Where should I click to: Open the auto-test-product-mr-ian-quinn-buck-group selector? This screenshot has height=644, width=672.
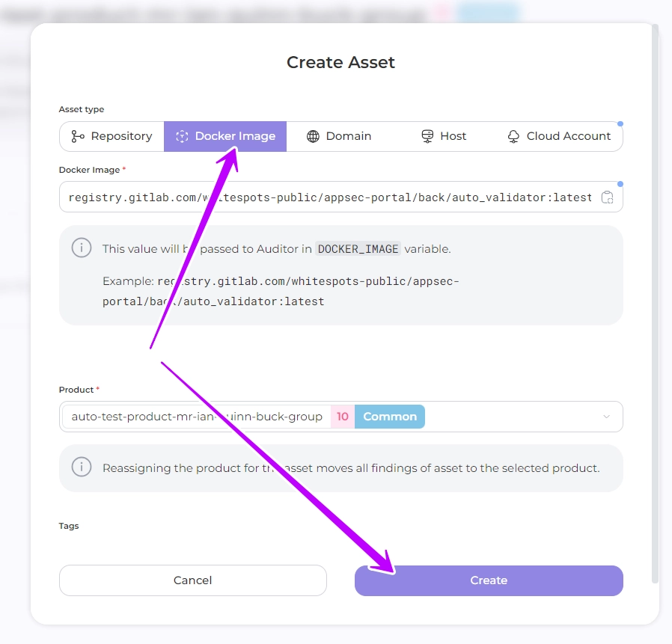point(197,417)
